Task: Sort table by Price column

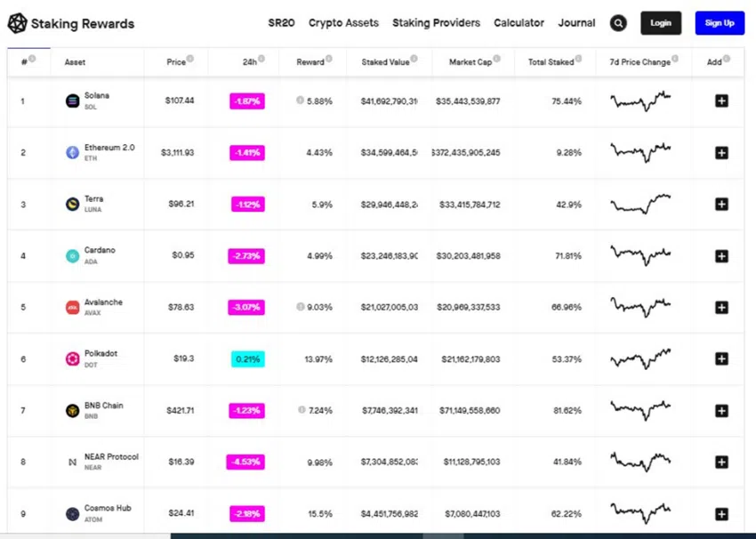Action: [x=176, y=62]
